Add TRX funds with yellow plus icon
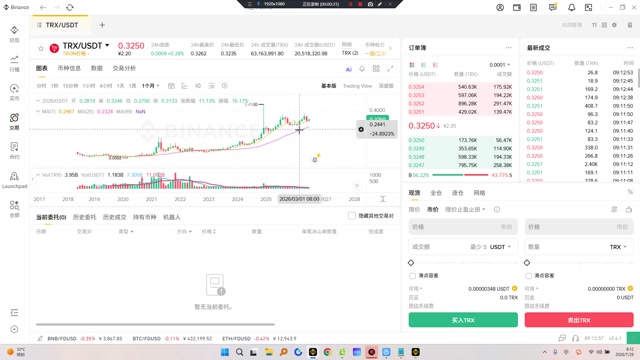Viewport: 640px width, 360px height. point(631,289)
